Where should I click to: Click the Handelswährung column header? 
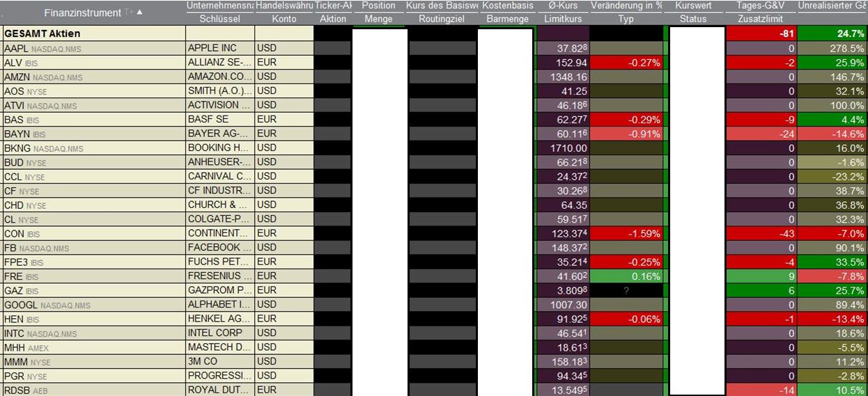[x=284, y=6]
